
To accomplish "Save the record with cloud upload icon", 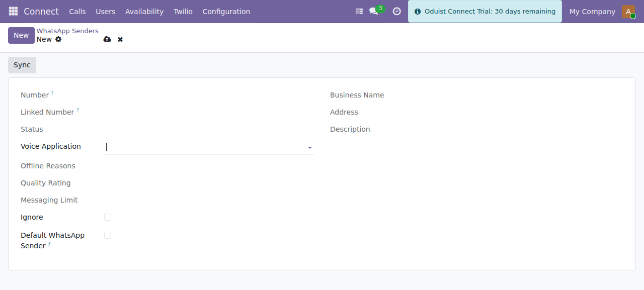I will pos(107,39).
